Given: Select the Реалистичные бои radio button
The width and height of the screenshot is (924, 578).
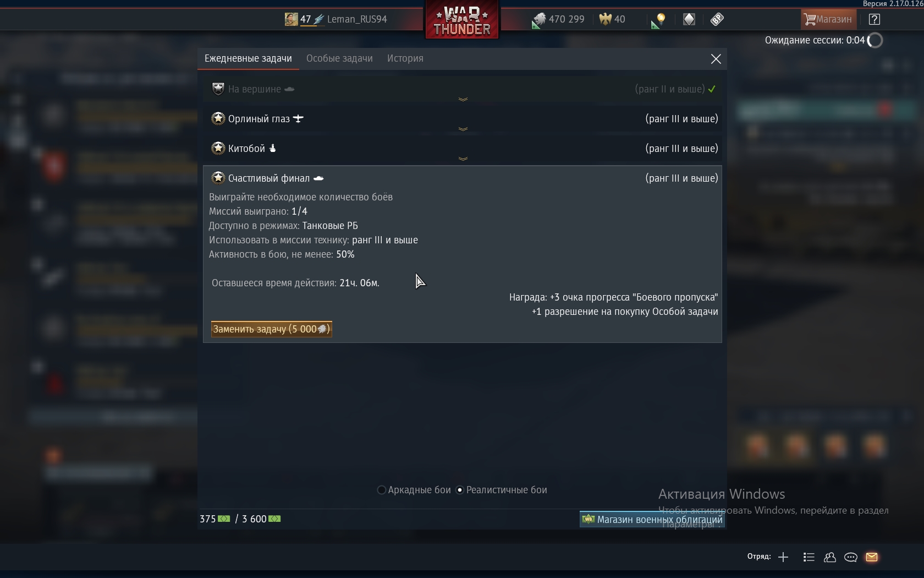Looking at the screenshot, I should pos(460,490).
